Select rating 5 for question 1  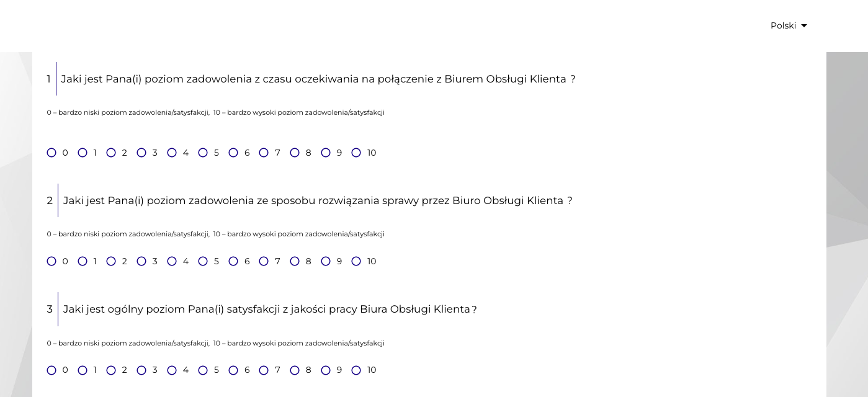point(203,153)
